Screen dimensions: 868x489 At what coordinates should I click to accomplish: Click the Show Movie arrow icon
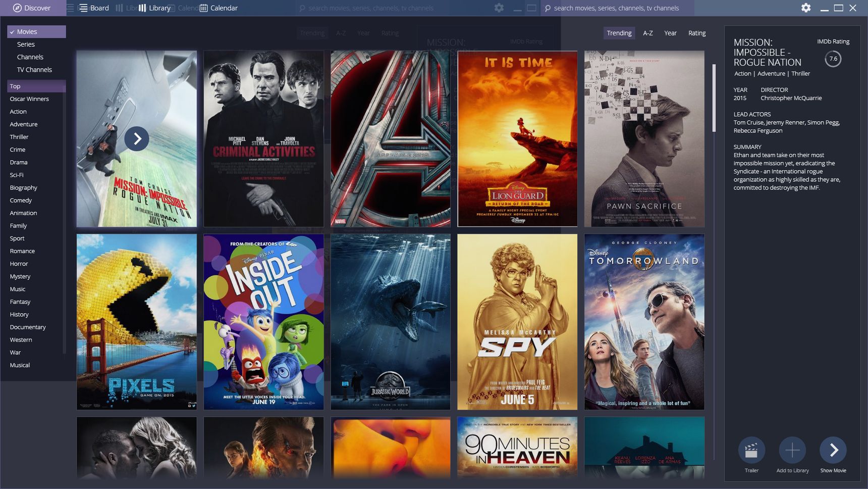point(833,450)
